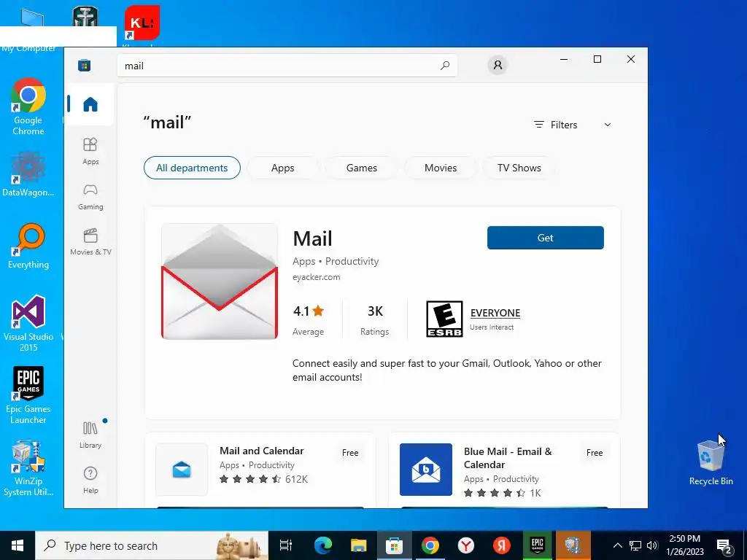Open the Mail and Calendar app icon

pyautogui.click(x=182, y=470)
